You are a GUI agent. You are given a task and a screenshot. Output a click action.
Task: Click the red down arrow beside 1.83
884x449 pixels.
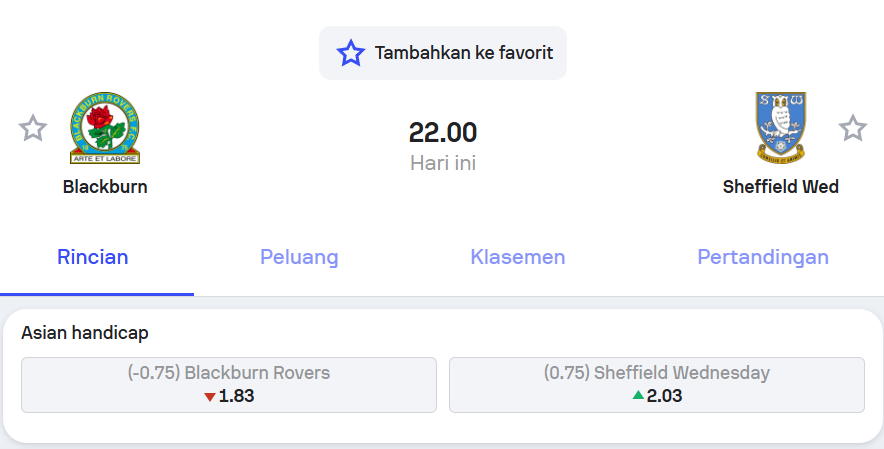(x=210, y=397)
